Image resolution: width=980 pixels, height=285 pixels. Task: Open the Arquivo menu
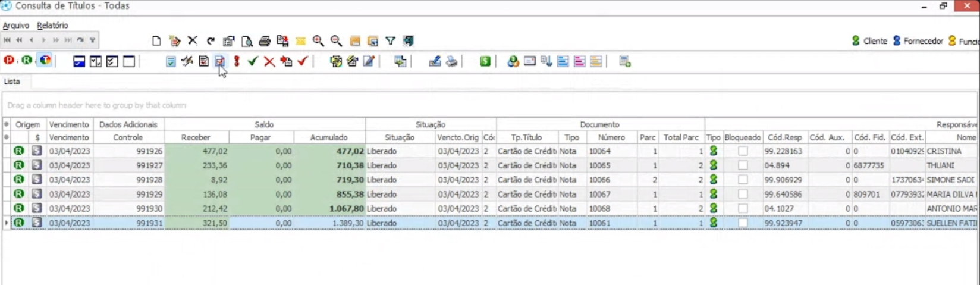[x=16, y=26]
